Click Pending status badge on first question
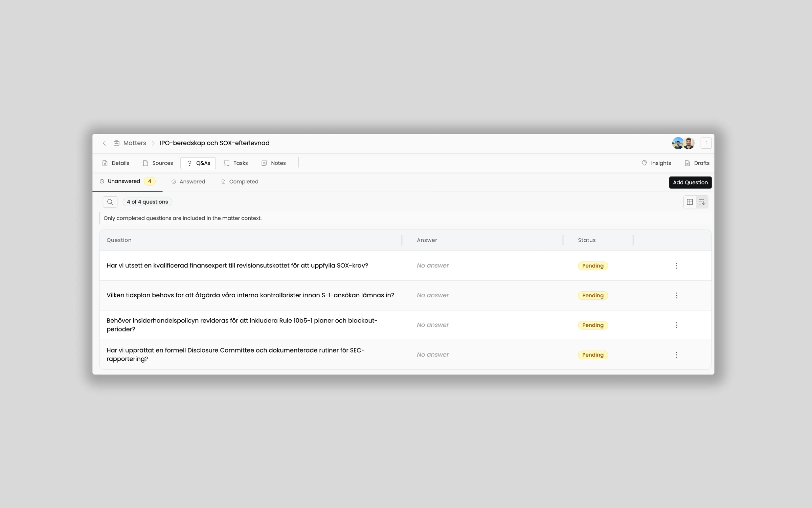The width and height of the screenshot is (812, 508). (x=593, y=266)
